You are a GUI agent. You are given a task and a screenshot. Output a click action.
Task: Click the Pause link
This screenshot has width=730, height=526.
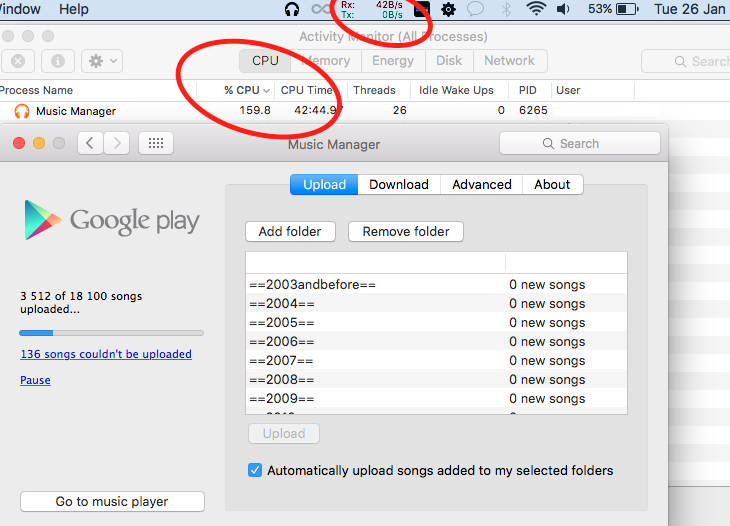pyautogui.click(x=35, y=380)
